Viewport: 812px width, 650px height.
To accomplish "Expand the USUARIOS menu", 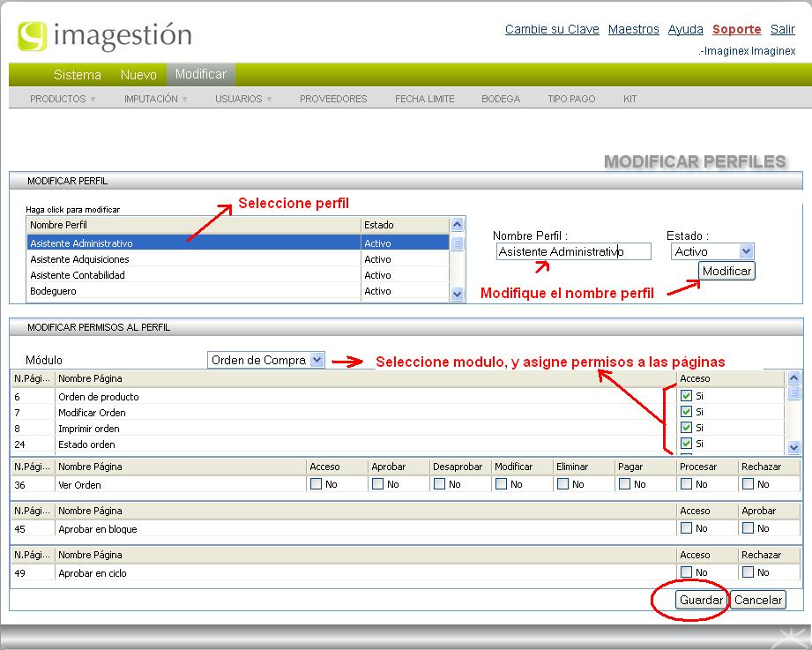I will click(x=243, y=99).
